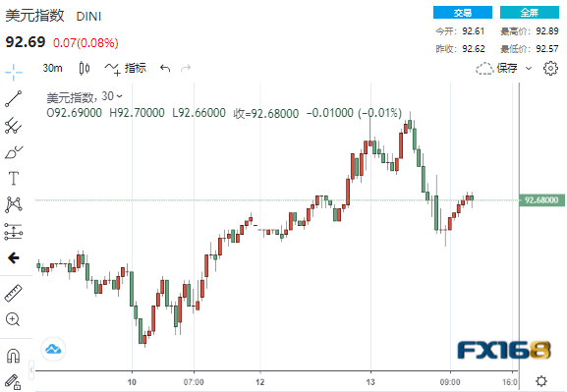Click the 全屏 fullscreen button
Image resolution: width=567 pixels, height=392 pixels.
click(x=530, y=13)
